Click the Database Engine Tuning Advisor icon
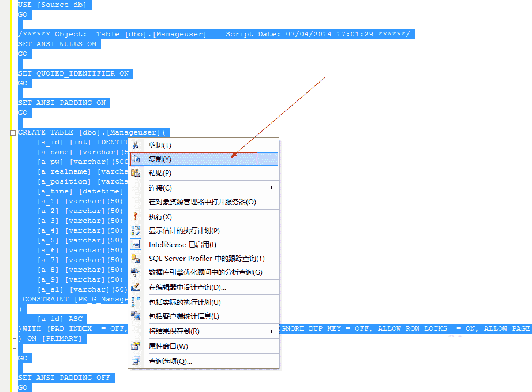Screen dimensions: 532x392 coord(136,272)
